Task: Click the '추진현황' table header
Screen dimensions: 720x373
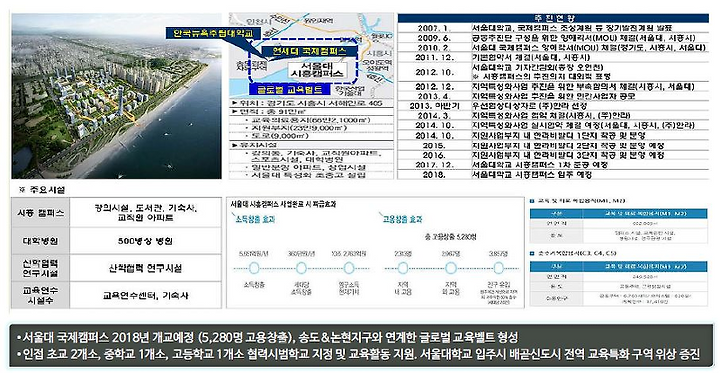Action: tap(553, 18)
